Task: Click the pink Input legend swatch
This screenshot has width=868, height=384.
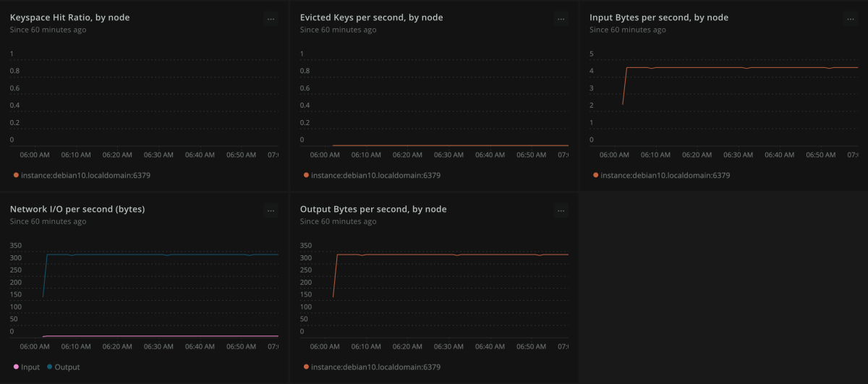Action: click(x=16, y=367)
